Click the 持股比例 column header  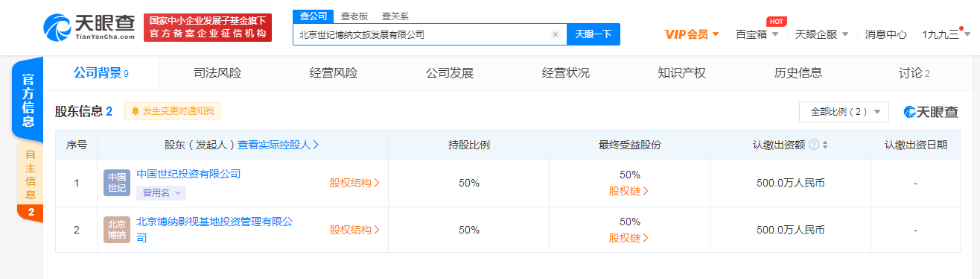[x=468, y=145]
